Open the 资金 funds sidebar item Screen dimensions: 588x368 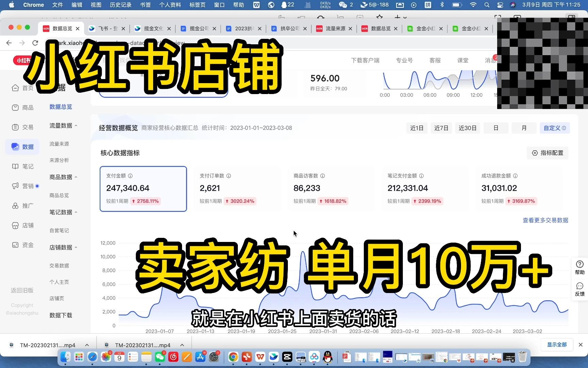pyautogui.click(x=22, y=245)
